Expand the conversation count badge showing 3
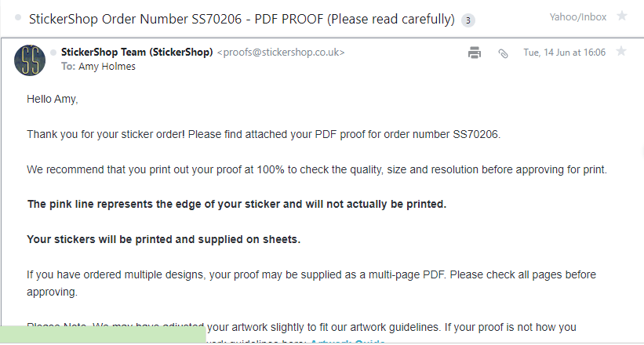644x345 pixels. 468,20
